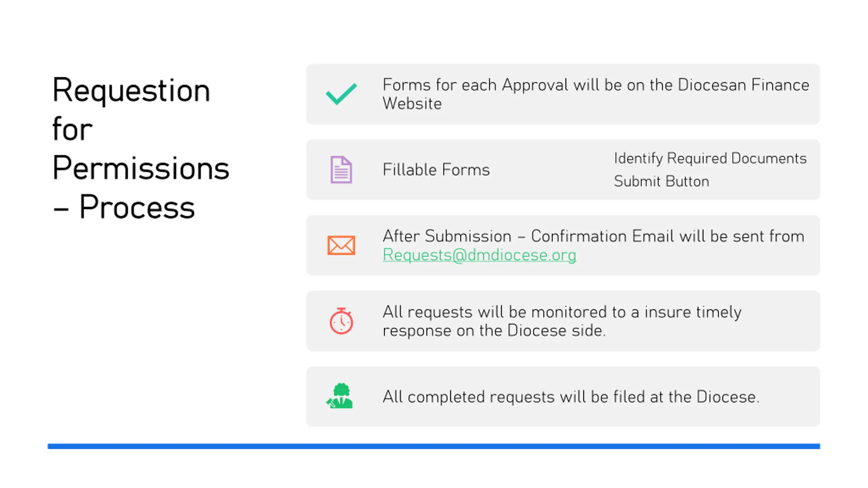Select the Fillable Forms card background
868x488 pixels.
pyautogui.click(x=563, y=169)
